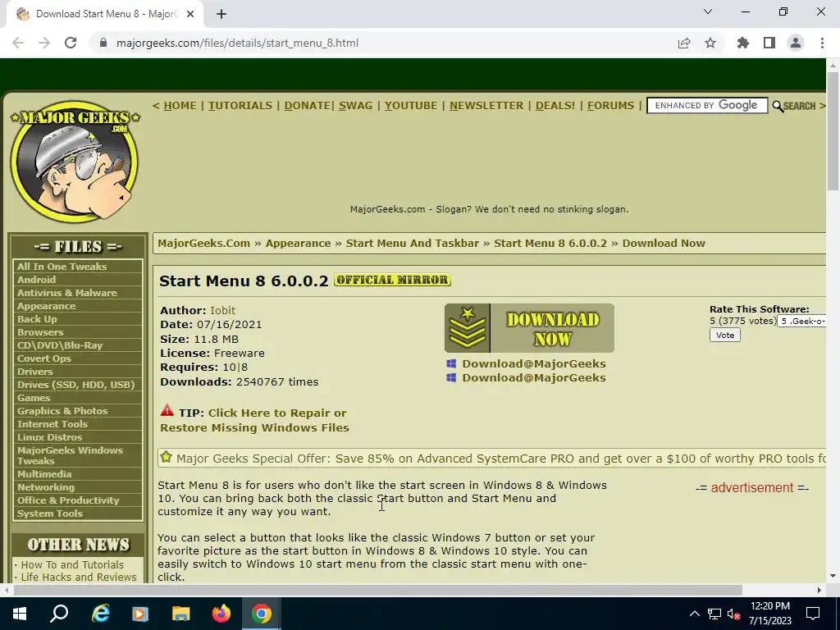Viewport: 840px width, 630px height.
Task: Click the OFFICIAL MIRROR badge
Action: 392,280
